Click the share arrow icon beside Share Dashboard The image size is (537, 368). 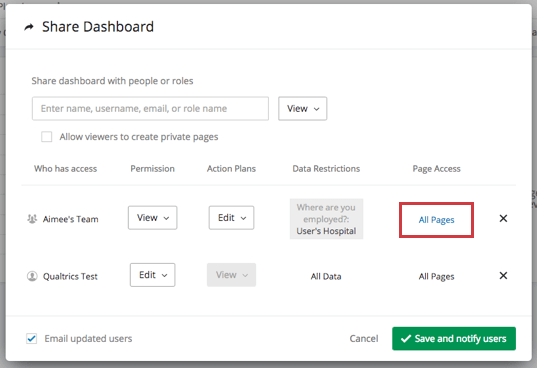click(x=29, y=27)
